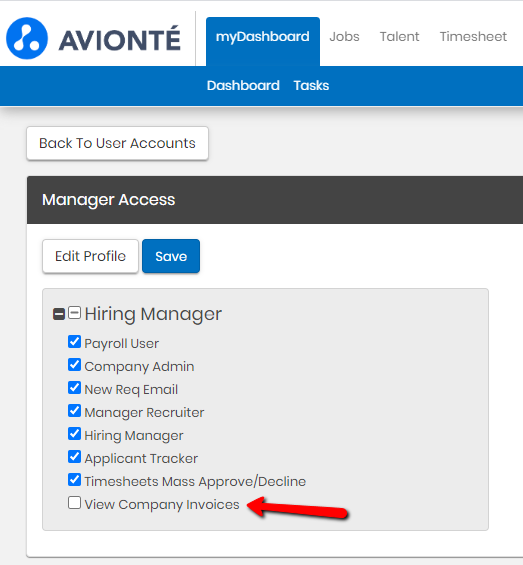Toggle the Manager Recruiter checkbox

tap(74, 411)
